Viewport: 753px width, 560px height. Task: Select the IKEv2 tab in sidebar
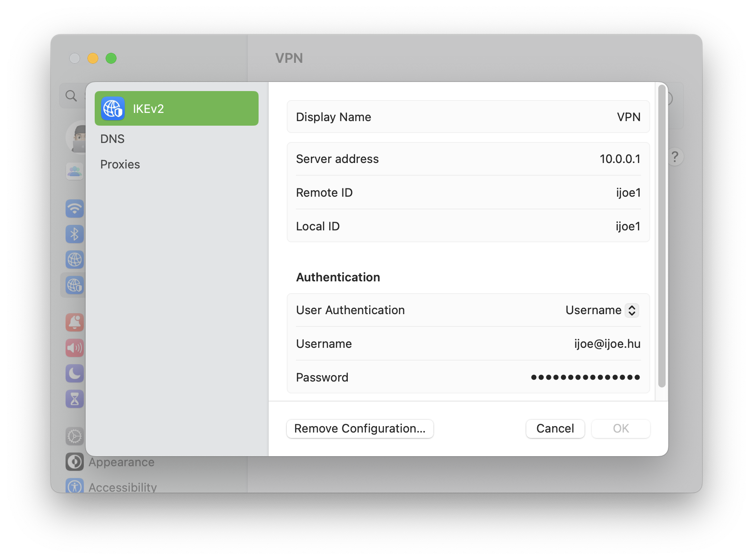[x=177, y=108]
